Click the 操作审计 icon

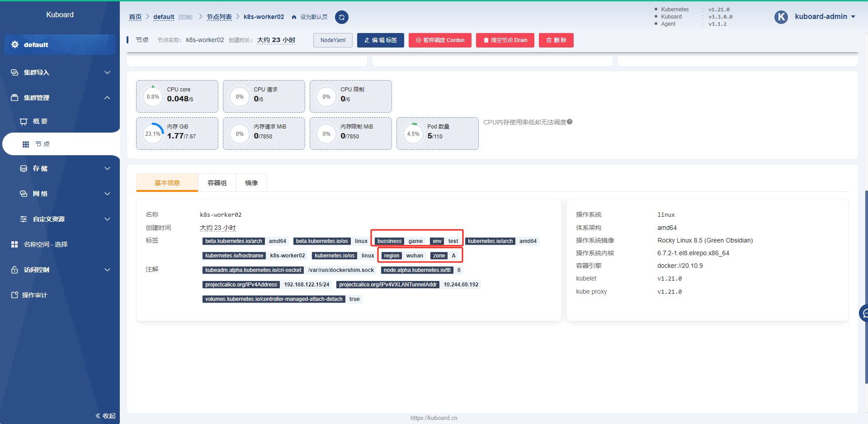click(x=14, y=295)
